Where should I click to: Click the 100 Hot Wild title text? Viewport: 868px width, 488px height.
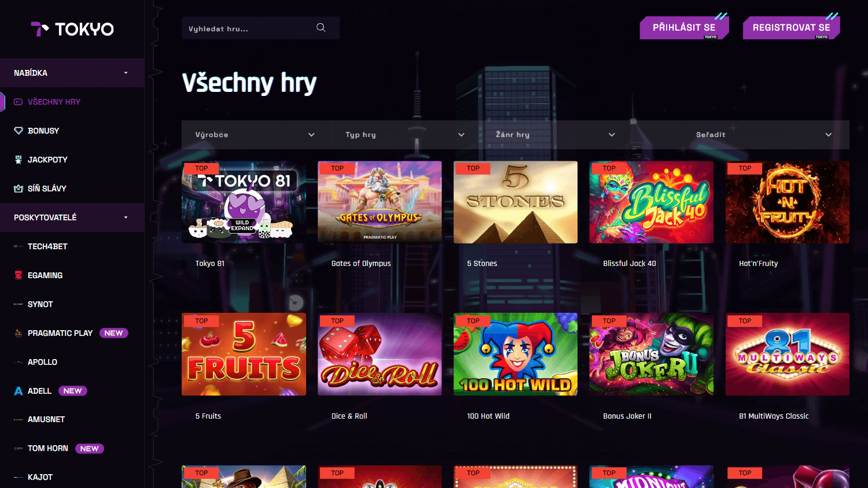point(488,416)
